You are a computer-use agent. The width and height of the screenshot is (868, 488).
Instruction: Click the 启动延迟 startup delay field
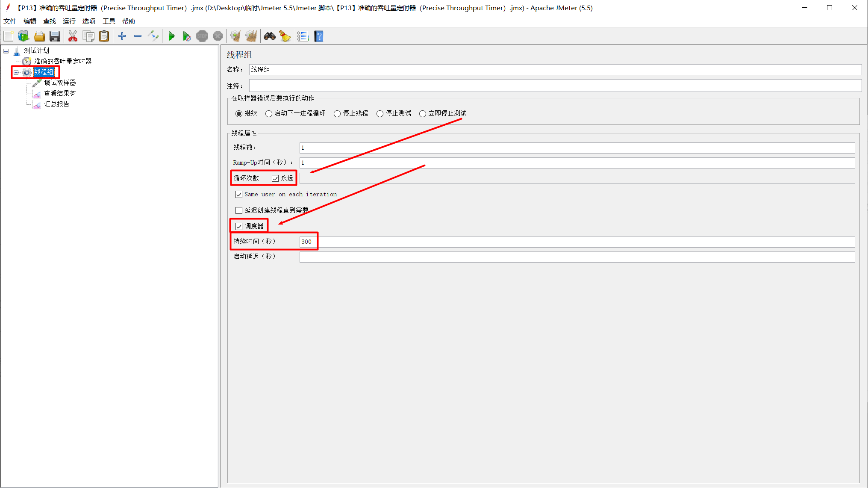577,257
